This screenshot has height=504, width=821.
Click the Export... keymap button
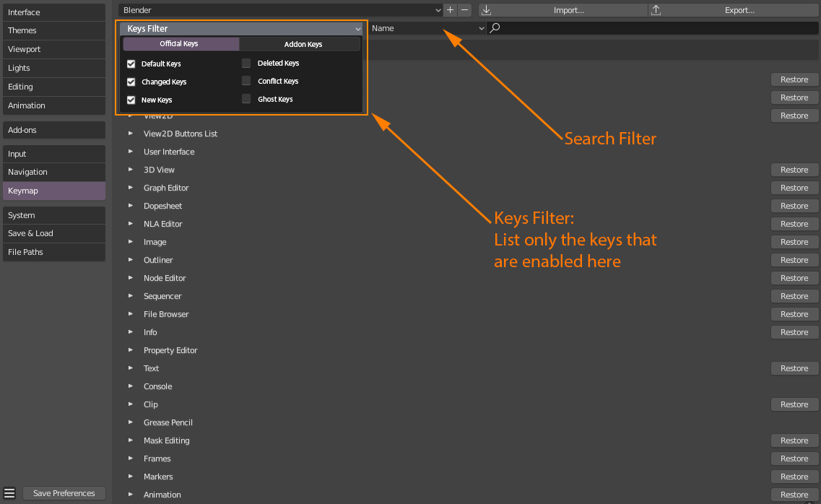[734, 10]
